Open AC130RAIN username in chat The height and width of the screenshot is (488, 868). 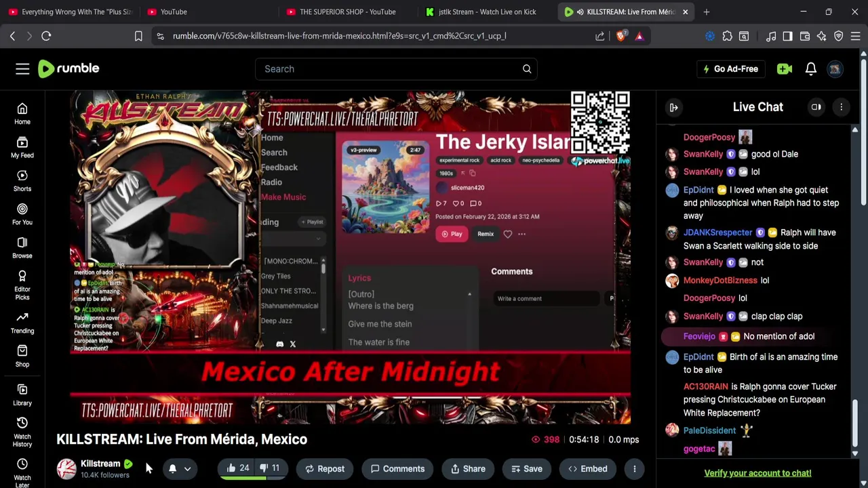[x=706, y=386]
